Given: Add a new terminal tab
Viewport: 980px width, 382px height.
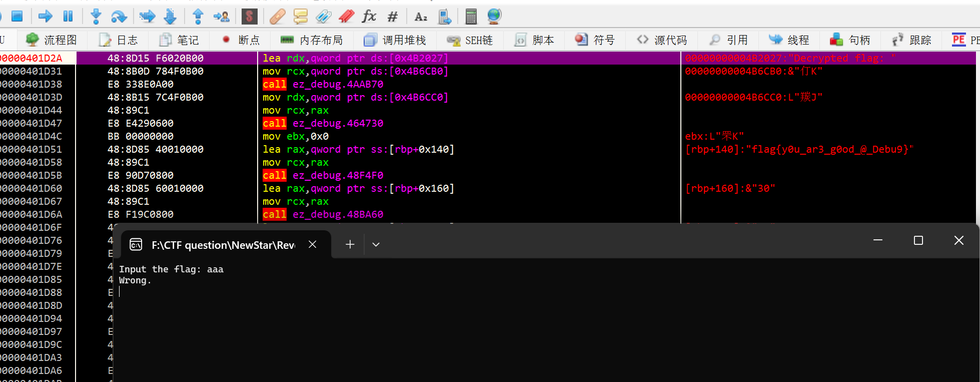Looking at the screenshot, I should (350, 244).
